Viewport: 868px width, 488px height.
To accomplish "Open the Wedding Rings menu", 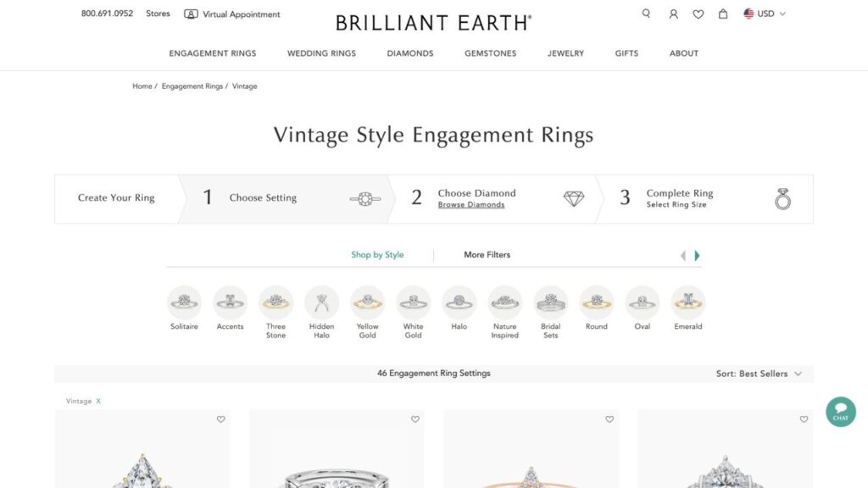I will pyautogui.click(x=321, y=53).
